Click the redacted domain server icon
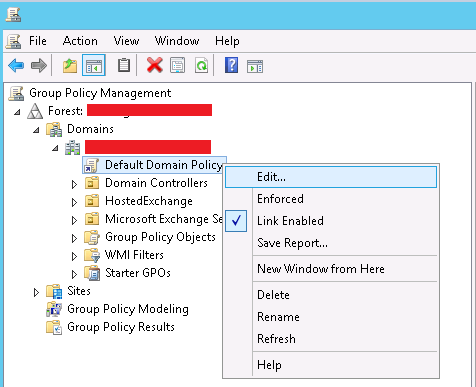This screenshot has height=387, width=476. (72, 147)
